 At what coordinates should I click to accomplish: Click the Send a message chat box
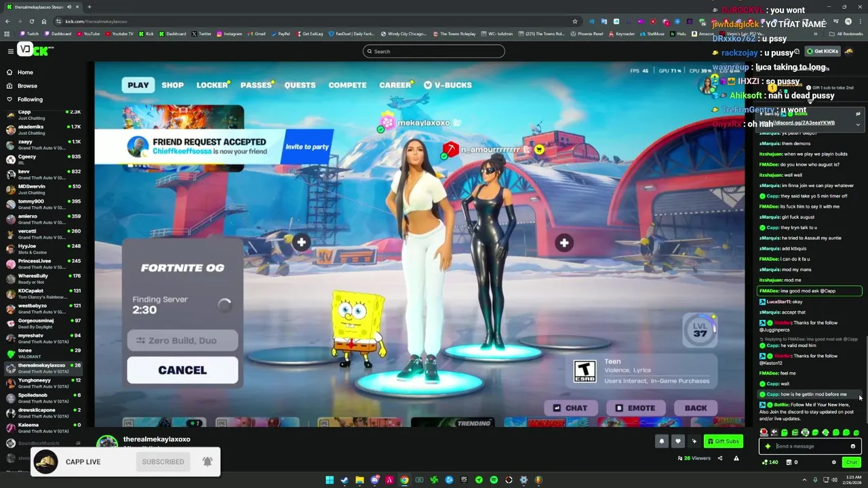click(810, 446)
